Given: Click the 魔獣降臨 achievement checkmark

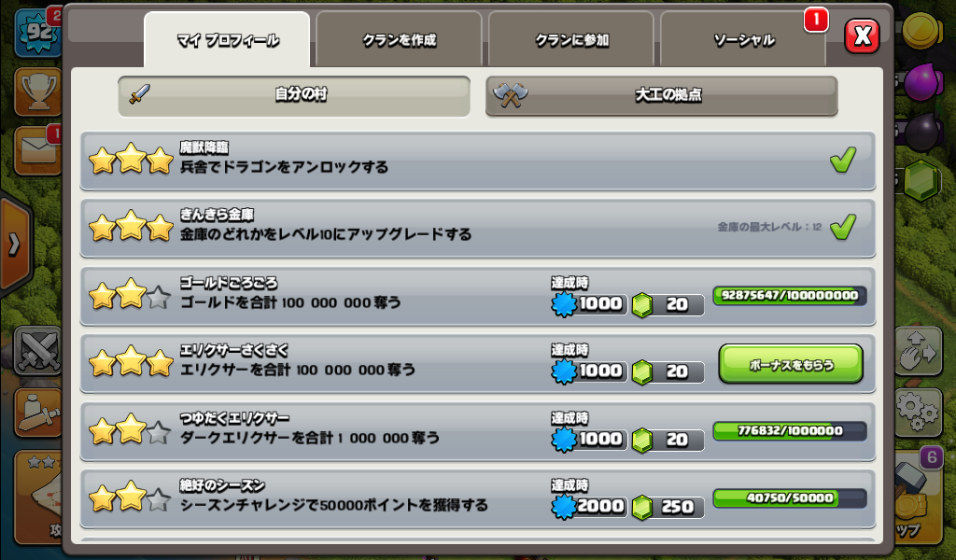Looking at the screenshot, I should [x=843, y=161].
